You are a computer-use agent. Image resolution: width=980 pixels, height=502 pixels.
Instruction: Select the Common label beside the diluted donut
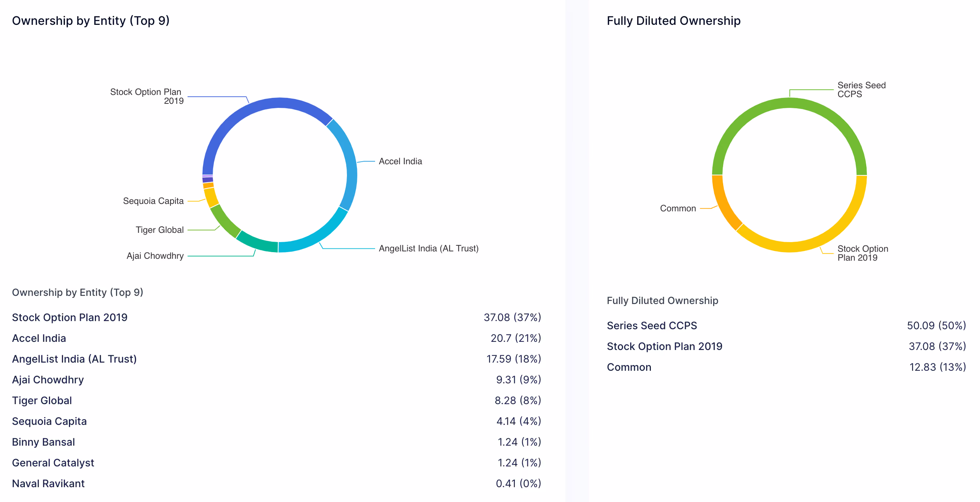click(678, 209)
